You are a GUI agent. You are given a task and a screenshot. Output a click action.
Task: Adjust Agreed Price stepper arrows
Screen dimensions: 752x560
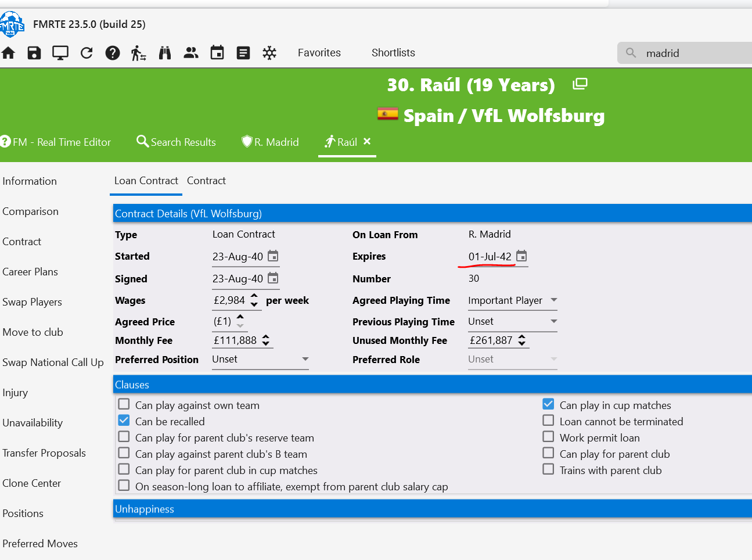(x=240, y=321)
